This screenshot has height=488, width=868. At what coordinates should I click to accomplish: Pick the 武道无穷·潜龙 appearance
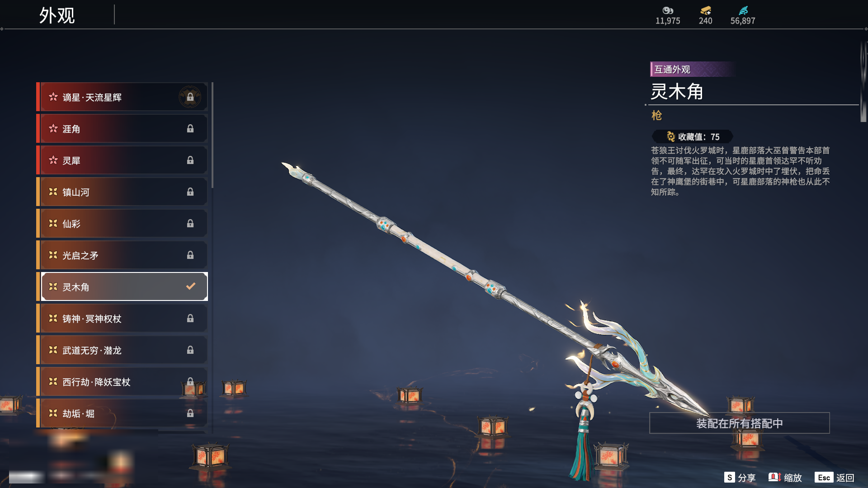[x=122, y=350]
